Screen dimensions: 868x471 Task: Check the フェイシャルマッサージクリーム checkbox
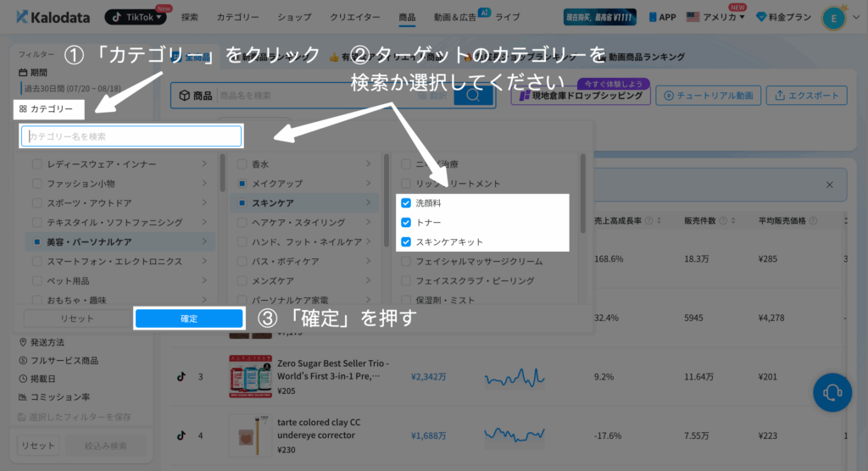click(x=406, y=261)
